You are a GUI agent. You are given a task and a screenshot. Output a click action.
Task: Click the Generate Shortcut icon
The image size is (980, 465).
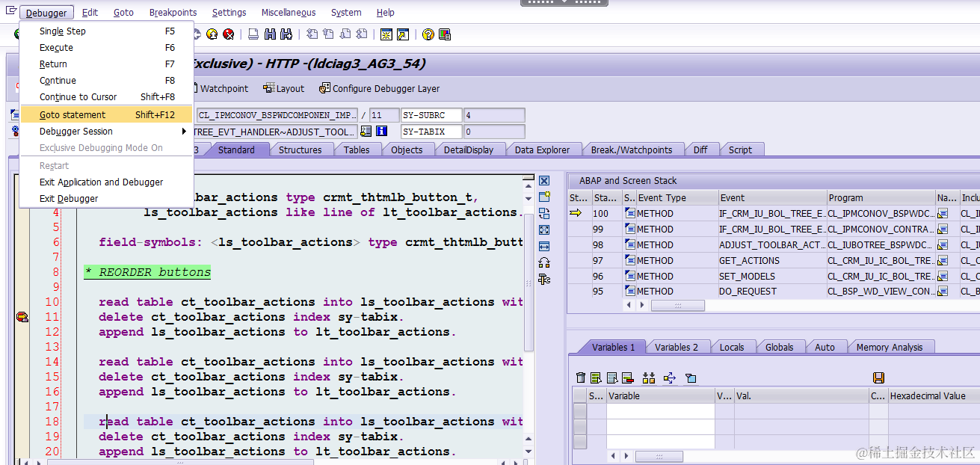pos(403,34)
